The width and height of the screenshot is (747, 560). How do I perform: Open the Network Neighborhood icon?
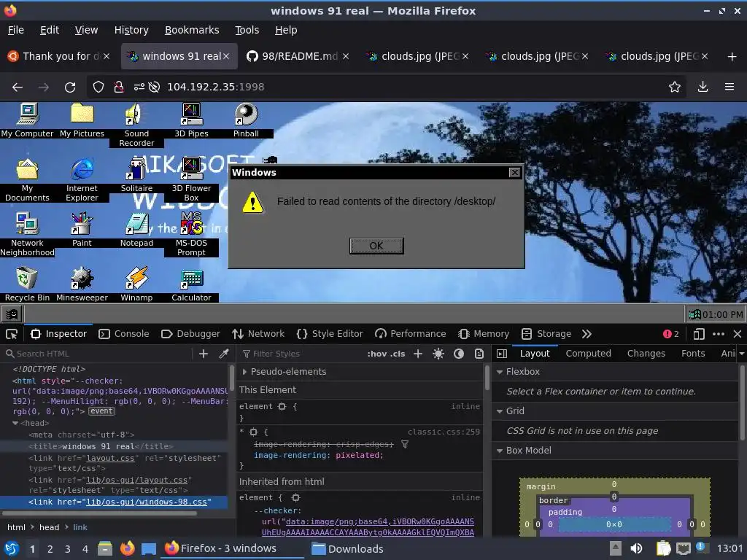[27, 234]
